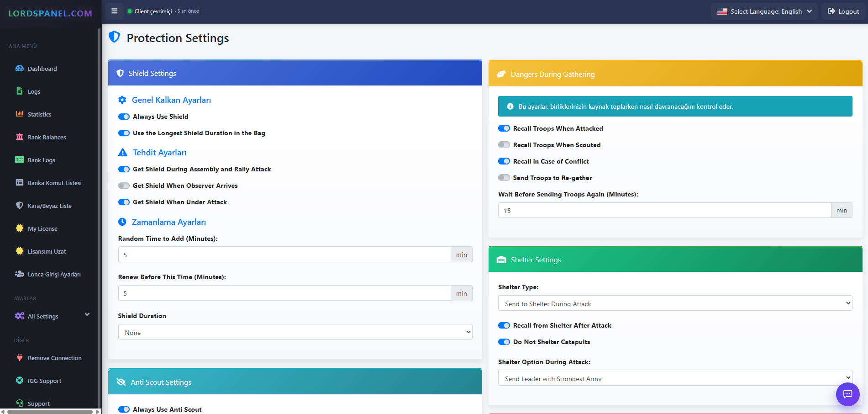Viewport: 868px width, 414px height.
Task: Toggle Recall from Shelter After Attack
Action: point(504,325)
